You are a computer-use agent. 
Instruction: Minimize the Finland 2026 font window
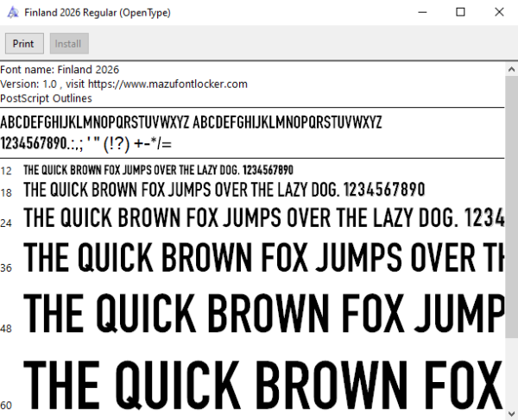(x=422, y=12)
